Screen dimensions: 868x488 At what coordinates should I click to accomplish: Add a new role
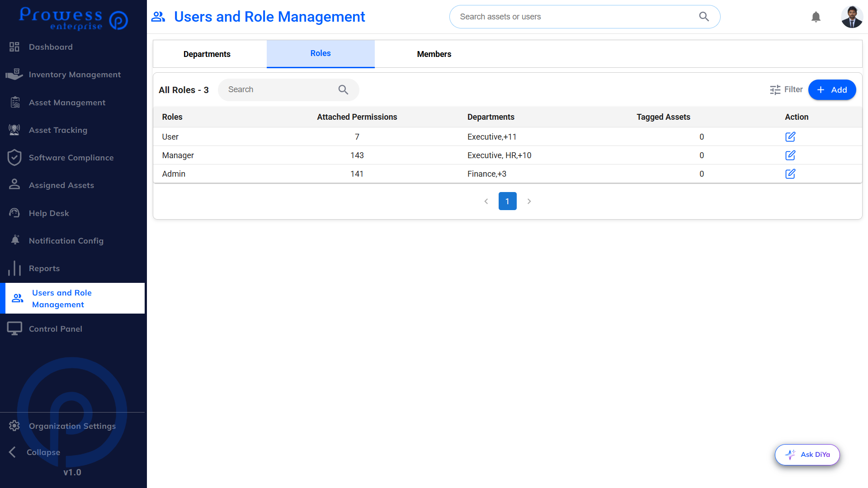[x=832, y=89]
